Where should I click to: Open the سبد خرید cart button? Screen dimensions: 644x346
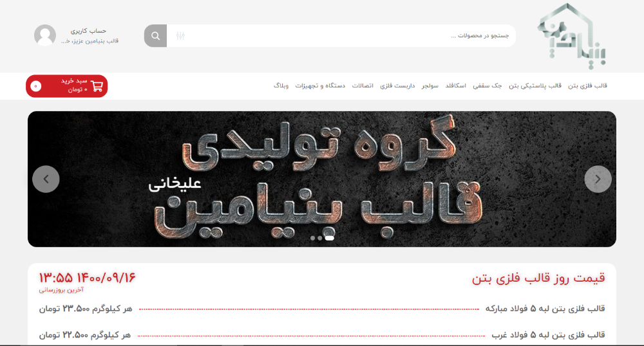pos(66,86)
